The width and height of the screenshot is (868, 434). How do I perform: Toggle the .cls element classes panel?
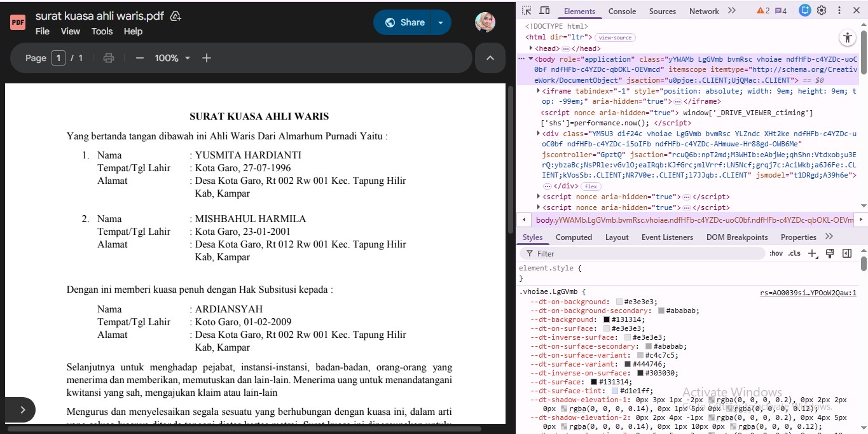point(794,253)
